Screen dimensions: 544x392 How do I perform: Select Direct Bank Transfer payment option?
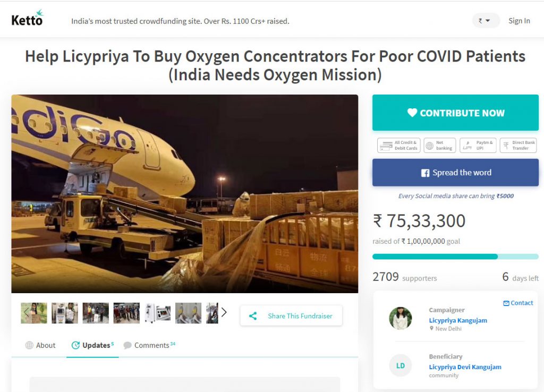[518, 146]
